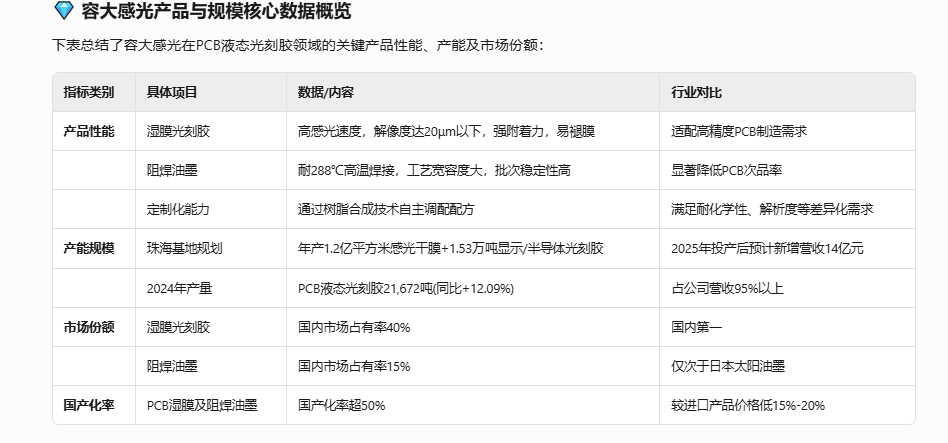
Task: Select the 珠海基地规划 cell
Action: tap(184, 248)
